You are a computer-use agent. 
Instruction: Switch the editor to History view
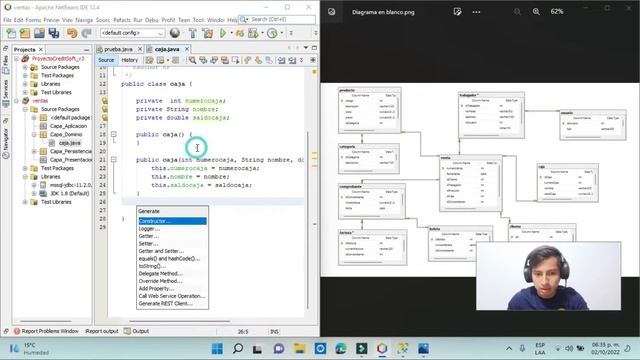pyautogui.click(x=130, y=60)
